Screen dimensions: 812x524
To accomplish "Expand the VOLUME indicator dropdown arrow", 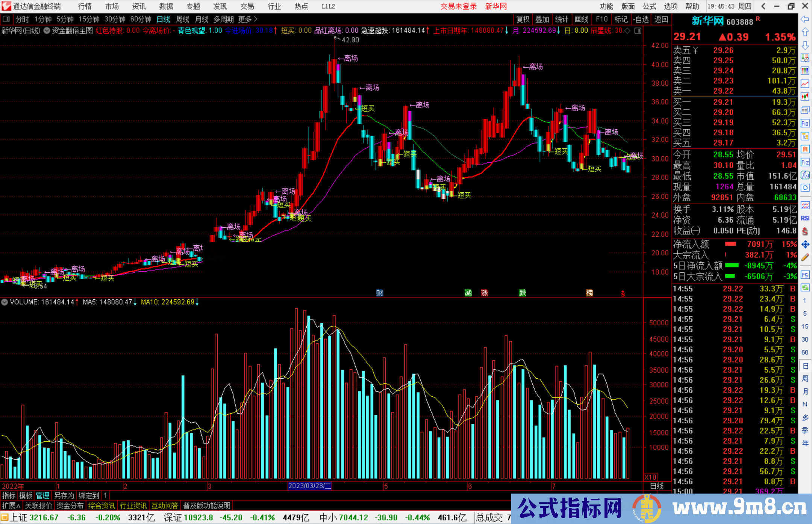I will pos(5,302).
